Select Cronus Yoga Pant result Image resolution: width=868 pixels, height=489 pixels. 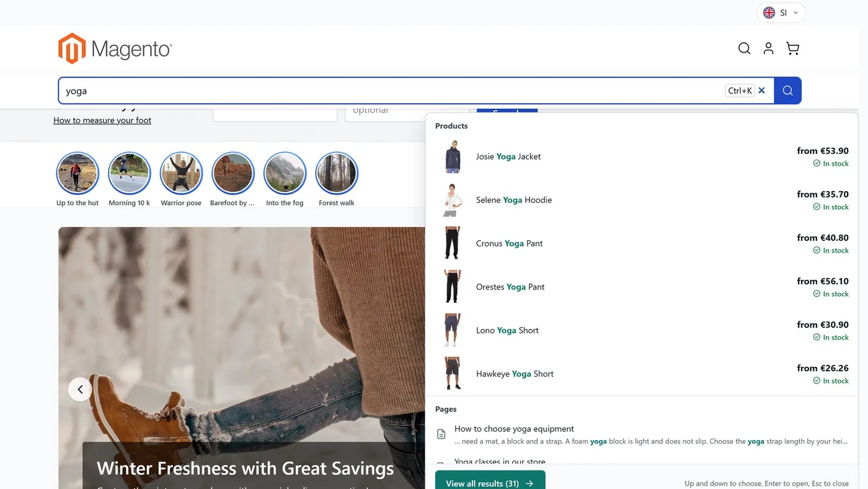tap(642, 243)
